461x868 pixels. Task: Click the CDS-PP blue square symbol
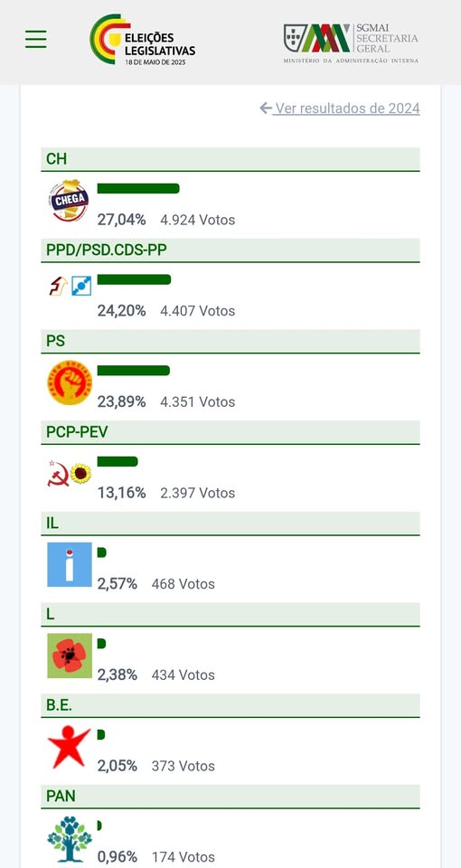[x=80, y=286]
